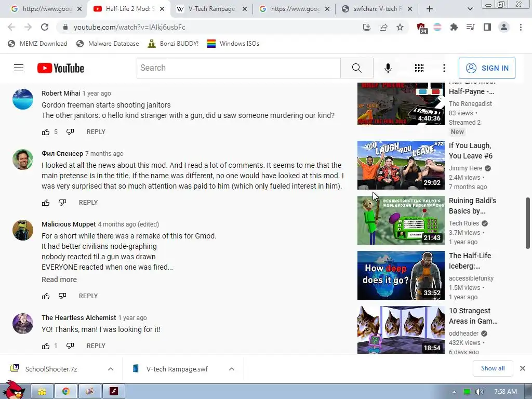Screen dimensions: 532x399
Task: Open the media controls toolbar icon
Action: (470, 27)
